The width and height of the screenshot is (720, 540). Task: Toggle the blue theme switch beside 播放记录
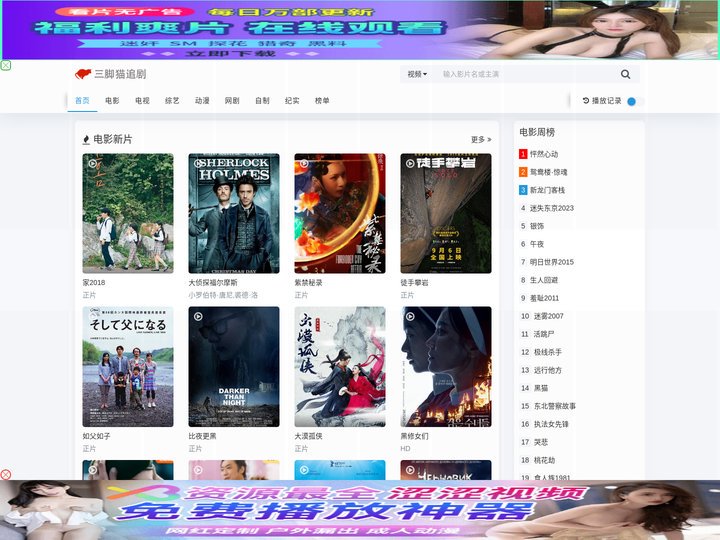point(636,101)
